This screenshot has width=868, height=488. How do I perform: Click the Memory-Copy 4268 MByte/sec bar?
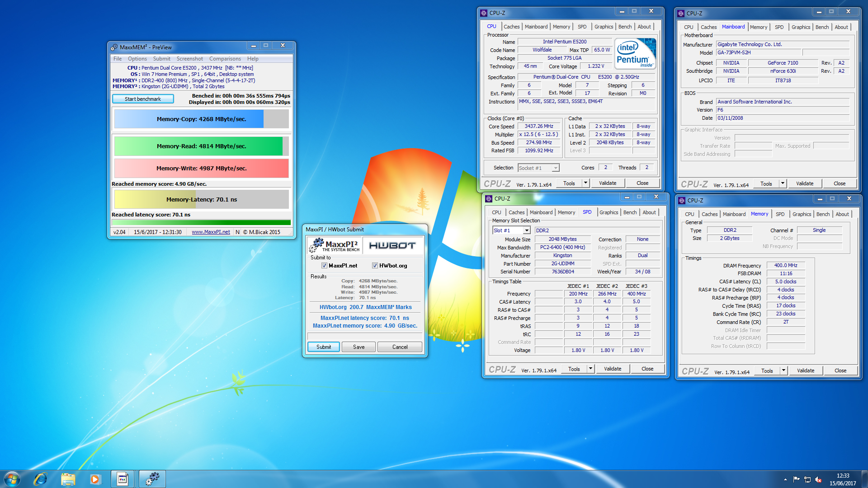coord(202,119)
